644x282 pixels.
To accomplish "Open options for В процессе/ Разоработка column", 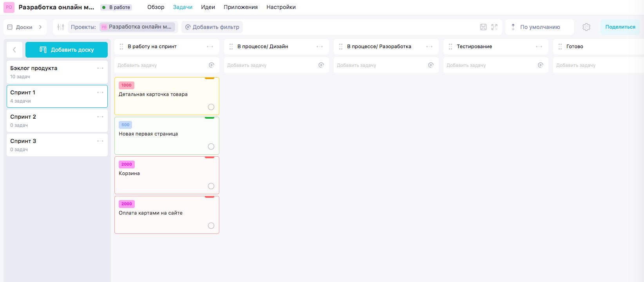I will pos(429,47).
